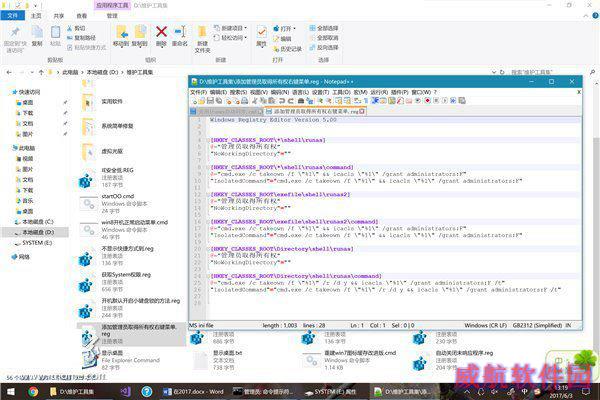Viewport: 600px width, 400px height.
Task: Click Windows (CR LF) in Notepad++ status bar
Action: (x=485, y=325)
